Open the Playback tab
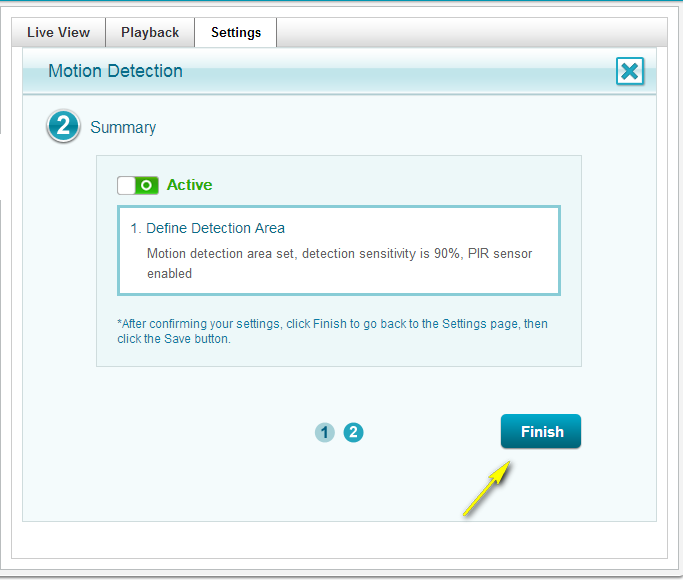 pos(150,32)
